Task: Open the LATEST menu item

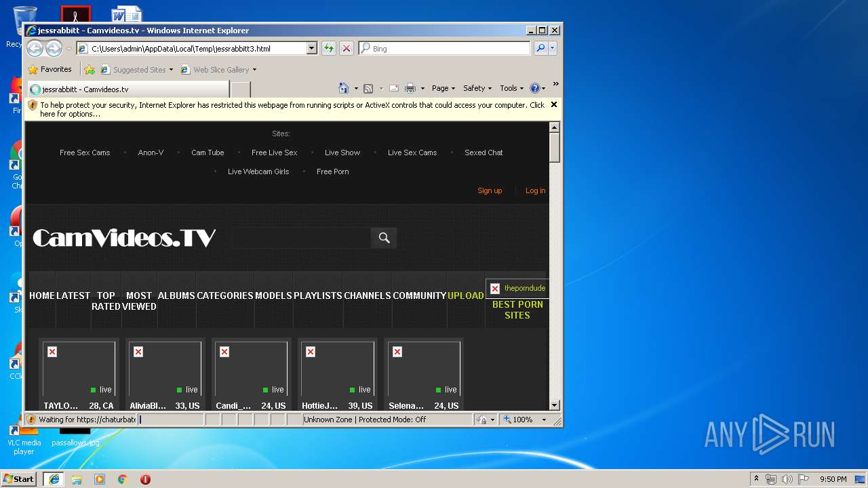Action: 73,296
